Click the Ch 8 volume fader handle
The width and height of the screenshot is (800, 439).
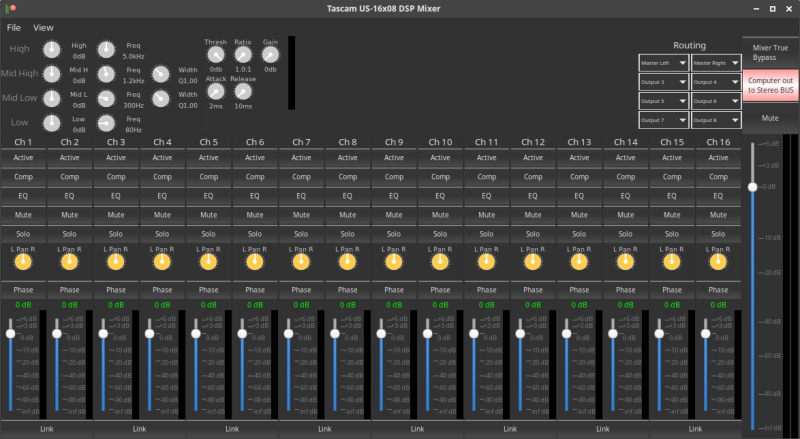tap(335, 333)
